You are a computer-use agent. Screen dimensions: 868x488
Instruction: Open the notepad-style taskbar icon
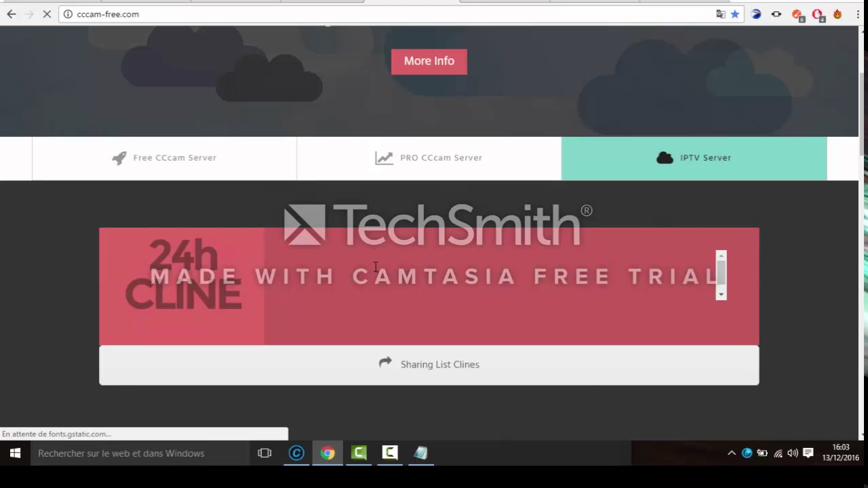(421, 453)
